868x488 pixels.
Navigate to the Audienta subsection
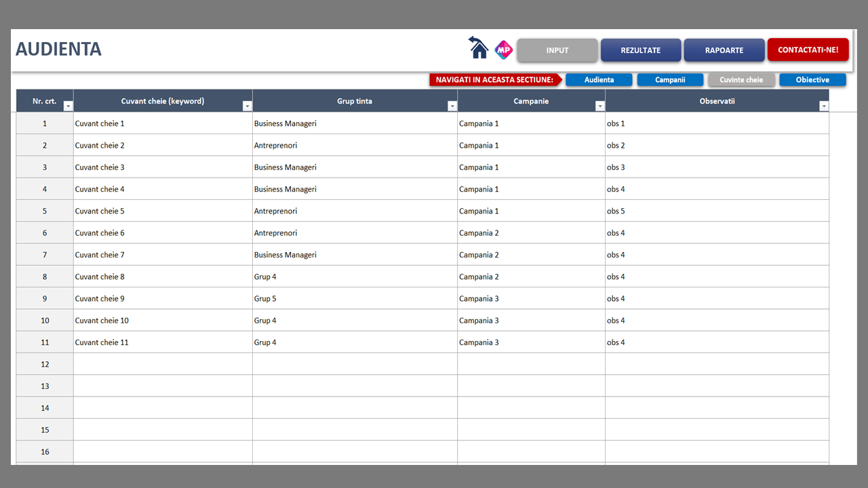click(x=599, y=80)
